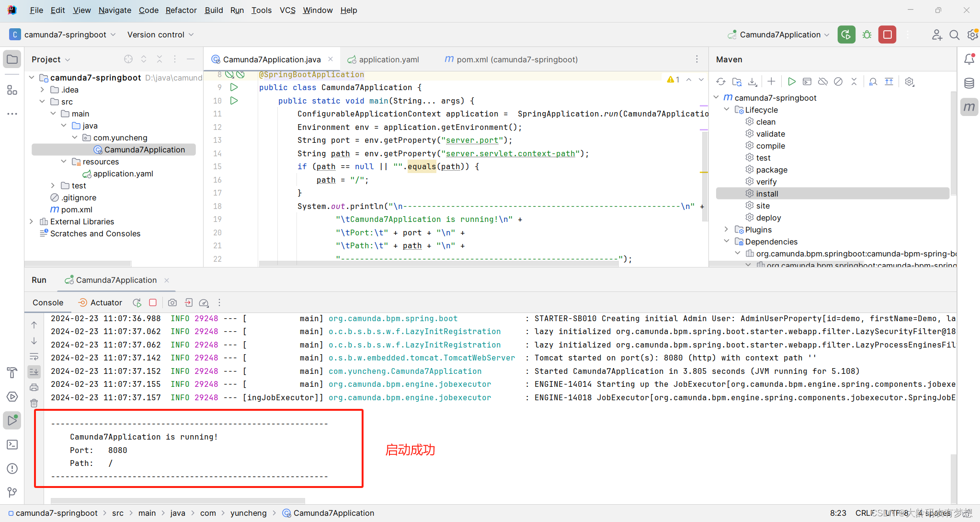Click yuncheng in the bottom breadcrumb
The width and height of the screenshot is (980, 522).
tap(248, 513)
